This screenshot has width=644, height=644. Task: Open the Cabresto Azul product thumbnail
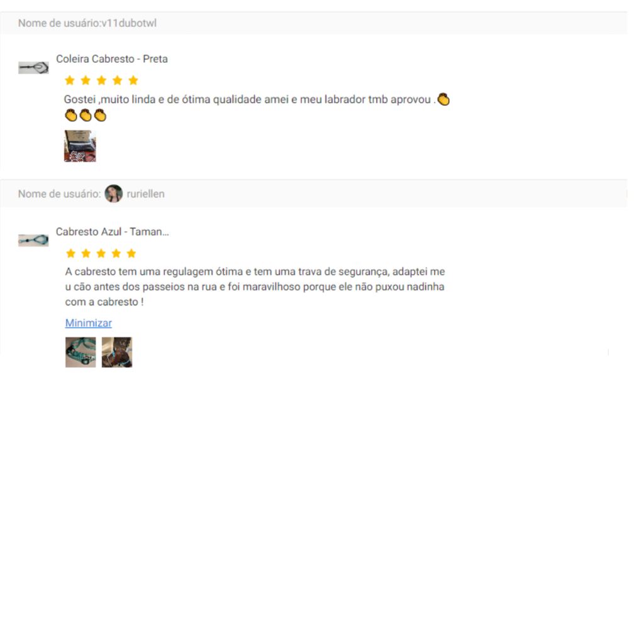[33, 240]
